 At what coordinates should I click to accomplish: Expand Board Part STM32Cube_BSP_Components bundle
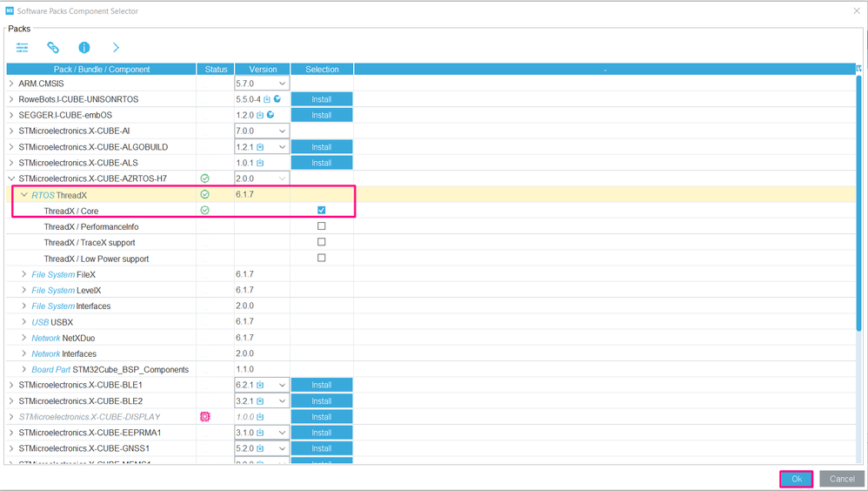23,369
